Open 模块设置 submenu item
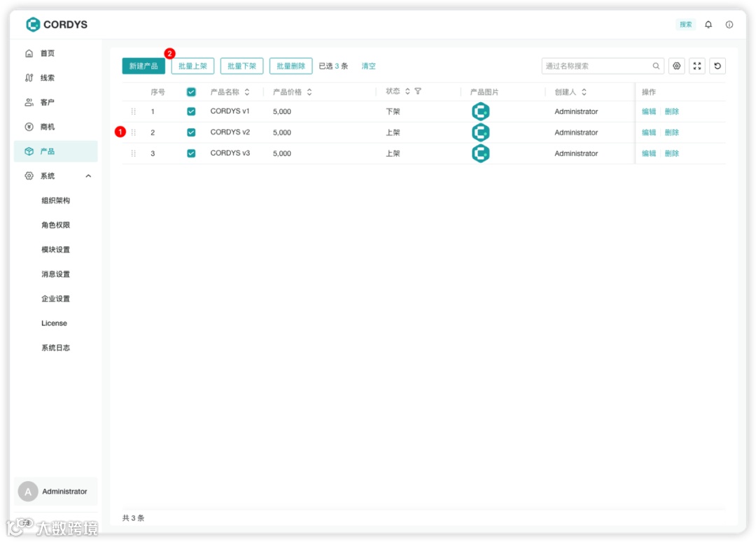Screen dimensions: 756x542 click(x=56, y=250)
